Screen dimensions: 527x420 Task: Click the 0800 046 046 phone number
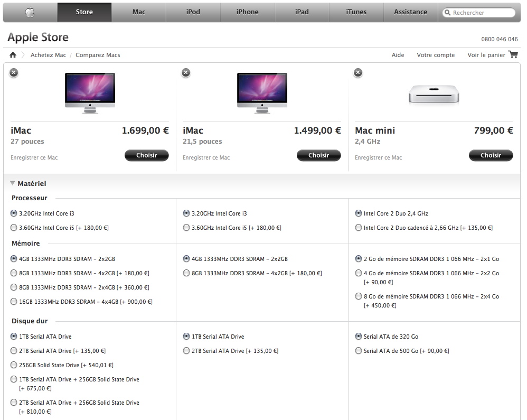500,39
